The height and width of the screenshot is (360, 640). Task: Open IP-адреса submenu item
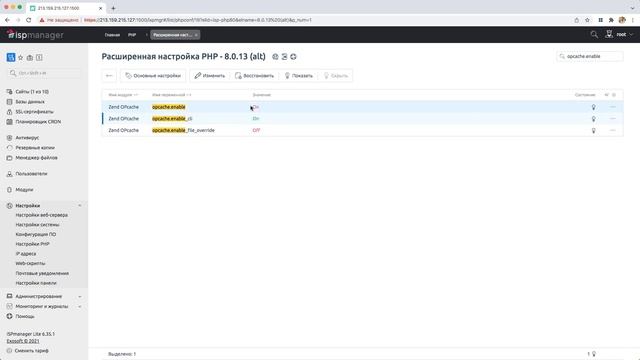tap(26, 254)
